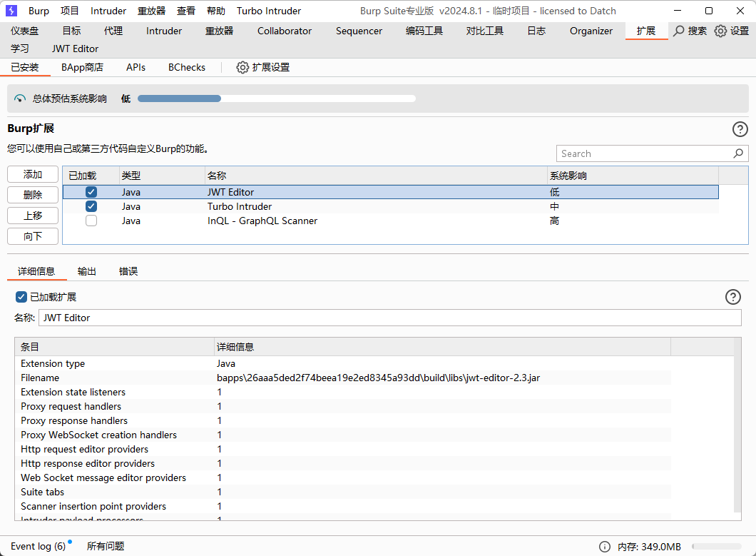Click the gear icon next to 扩展设置

tap(242, 68)
